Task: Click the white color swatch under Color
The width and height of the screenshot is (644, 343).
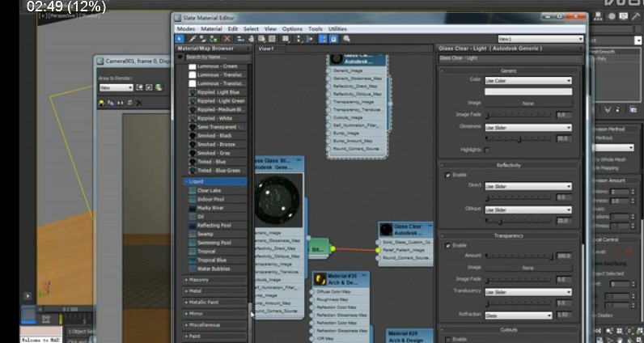Action: [527, 92]
